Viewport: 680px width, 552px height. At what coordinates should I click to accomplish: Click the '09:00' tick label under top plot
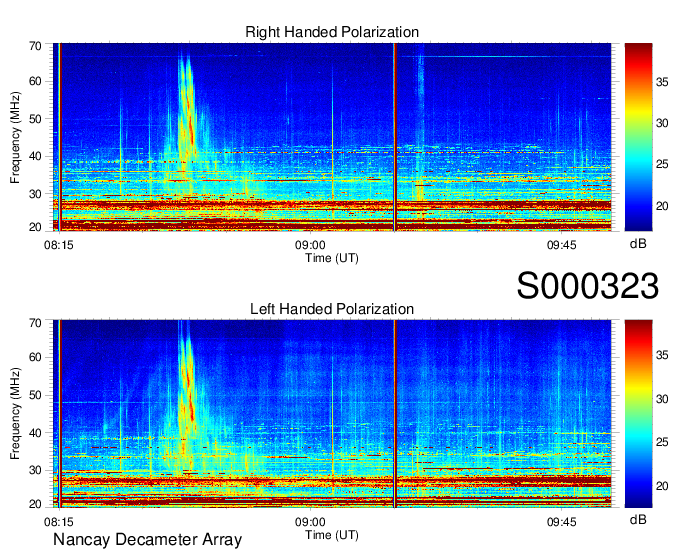tap(310, 245)
